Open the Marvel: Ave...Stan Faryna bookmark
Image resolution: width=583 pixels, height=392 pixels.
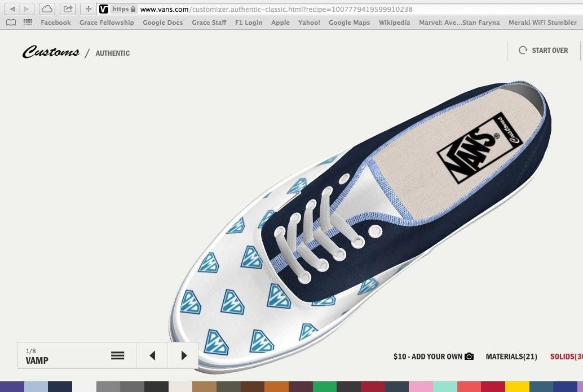tap(459, 23)
